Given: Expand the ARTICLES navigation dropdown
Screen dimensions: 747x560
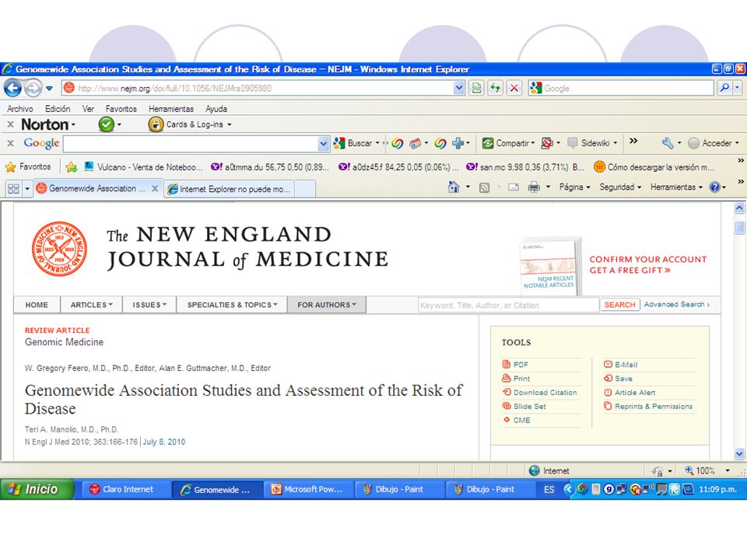Looking at the screenshot, I should coord(92,305).
